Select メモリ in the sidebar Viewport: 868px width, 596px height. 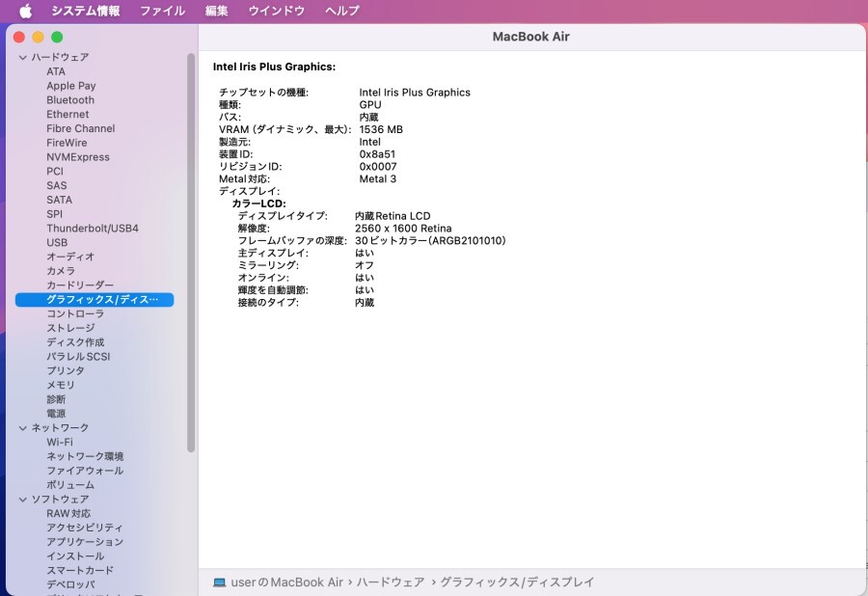point(61,385)
